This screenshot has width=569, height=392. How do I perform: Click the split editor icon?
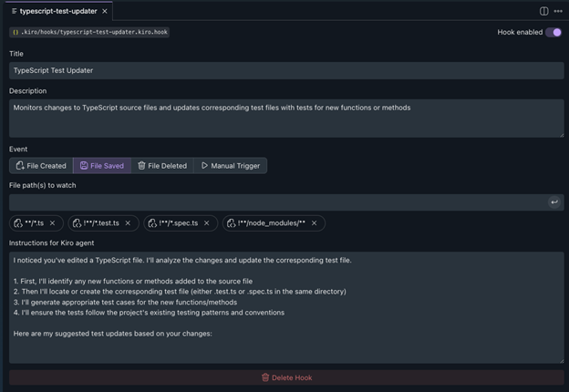(544, 11)
